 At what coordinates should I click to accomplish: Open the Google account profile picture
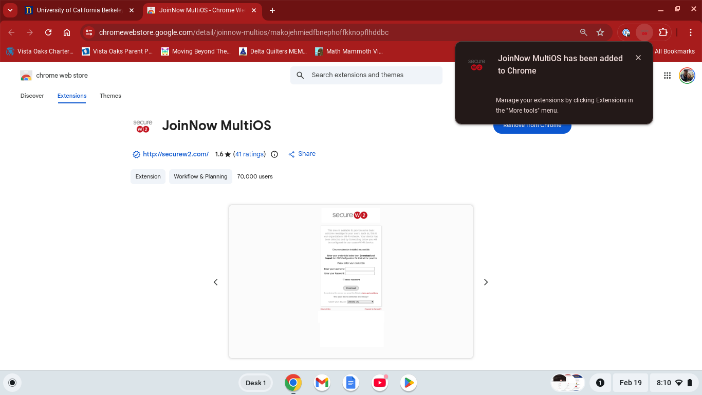(687, 76)
